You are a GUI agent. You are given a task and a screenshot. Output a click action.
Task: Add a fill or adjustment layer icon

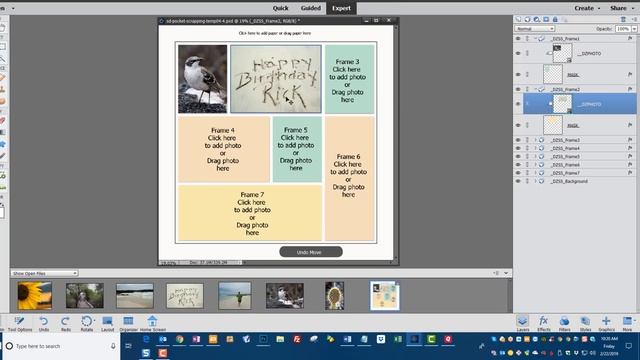pyautogui.click(x=537, y=19)
